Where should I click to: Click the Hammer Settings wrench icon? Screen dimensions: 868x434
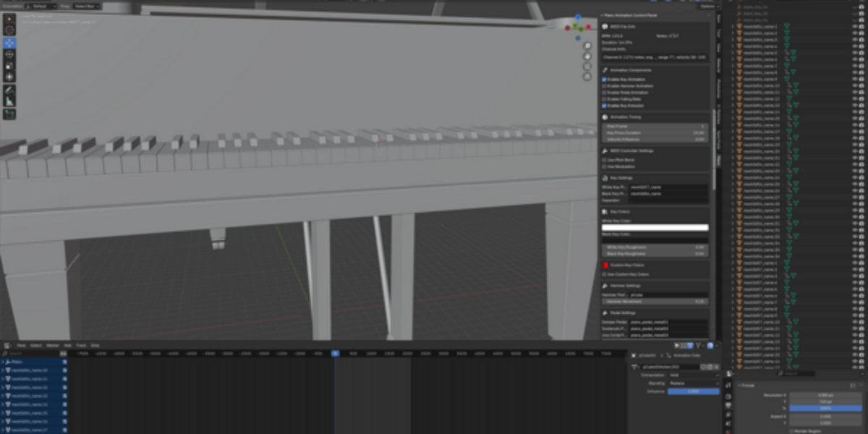605,286
